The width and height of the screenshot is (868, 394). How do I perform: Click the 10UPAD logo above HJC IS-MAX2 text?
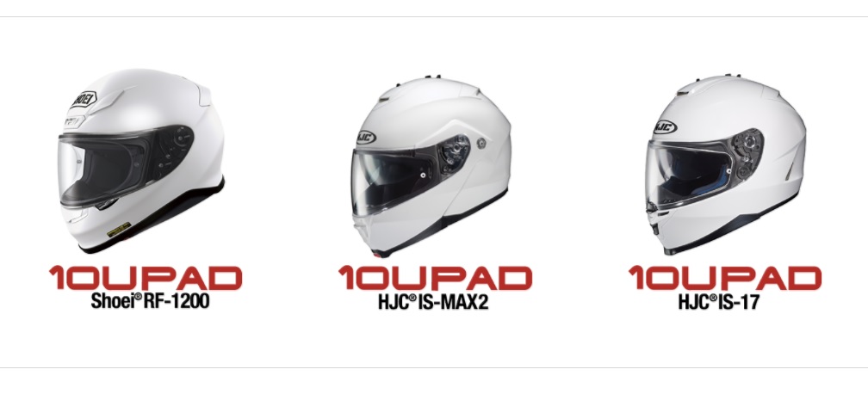coord(435,278)
